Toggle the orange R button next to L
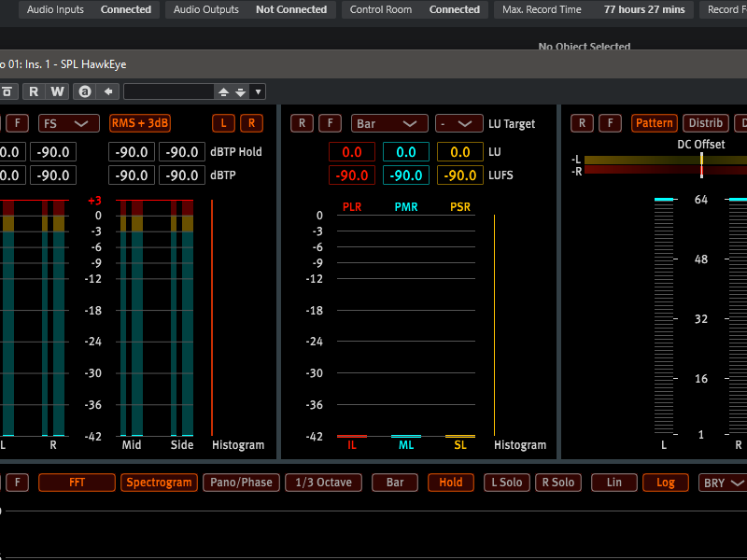Screen dimensions: 747x560 pos(251,123)
